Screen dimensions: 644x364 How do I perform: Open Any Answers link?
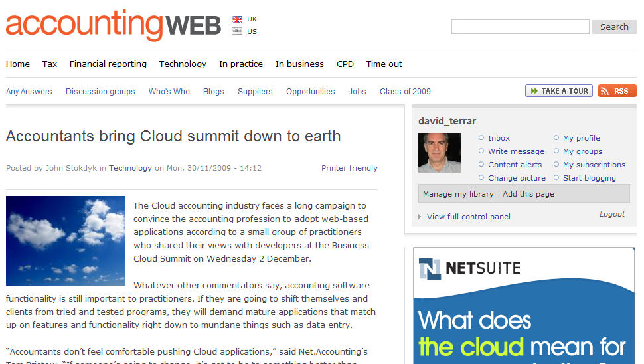click(x=29, y=92)
